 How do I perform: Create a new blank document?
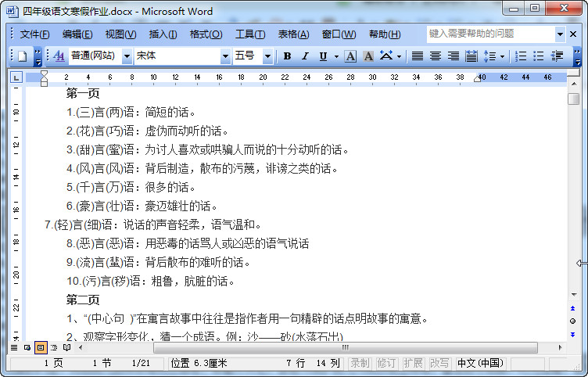tap(23, 56)
